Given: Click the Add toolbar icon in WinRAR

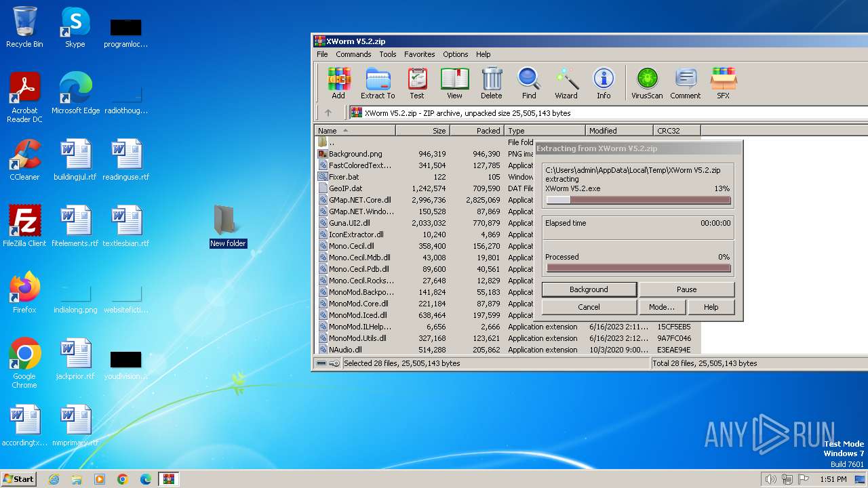Looking at the screenshot, I should [x=338, y=83].
